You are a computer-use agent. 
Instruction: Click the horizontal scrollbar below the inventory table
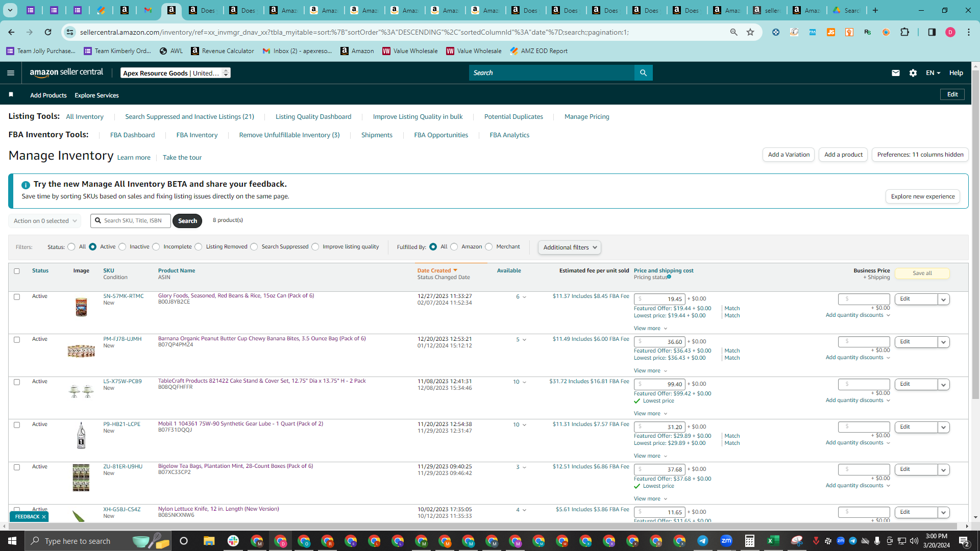click(482, 526)
